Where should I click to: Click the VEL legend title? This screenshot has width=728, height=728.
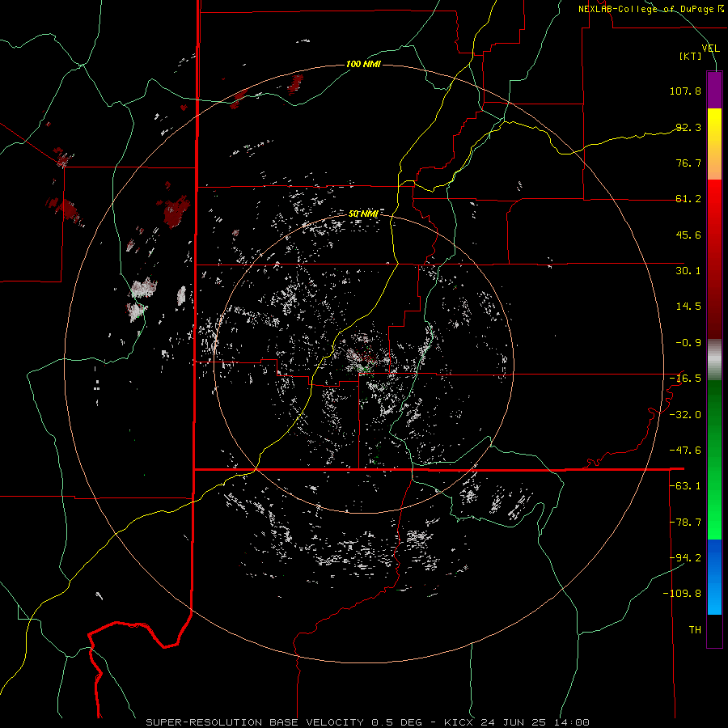pyautogui.click(x=710, y=49)
